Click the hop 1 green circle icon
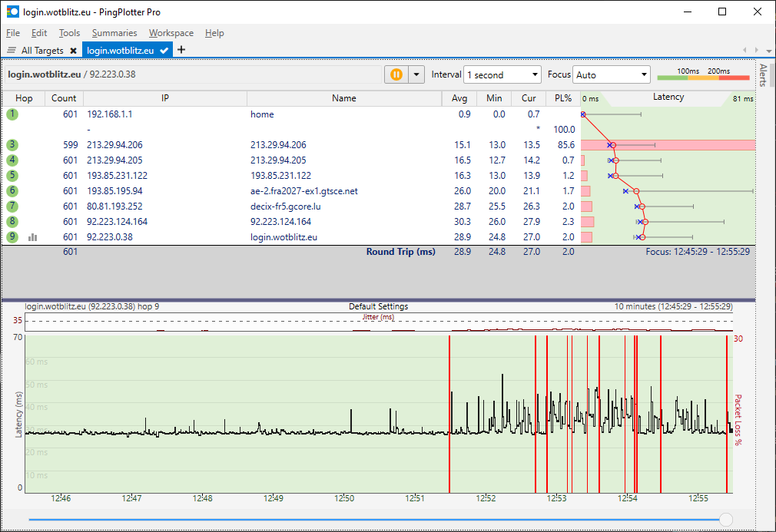This screenshot has width=776, height=532. (x=12, y=114)
